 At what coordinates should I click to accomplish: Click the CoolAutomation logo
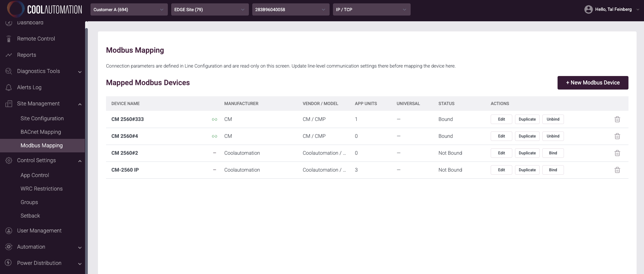pyautogui.click(x=45, y=9)
